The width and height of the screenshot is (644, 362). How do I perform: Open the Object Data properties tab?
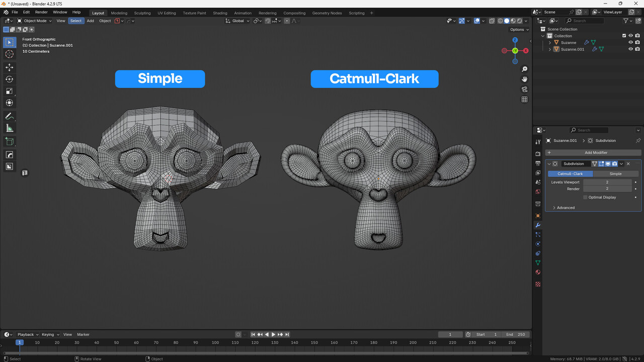click(x=538, y=263)
